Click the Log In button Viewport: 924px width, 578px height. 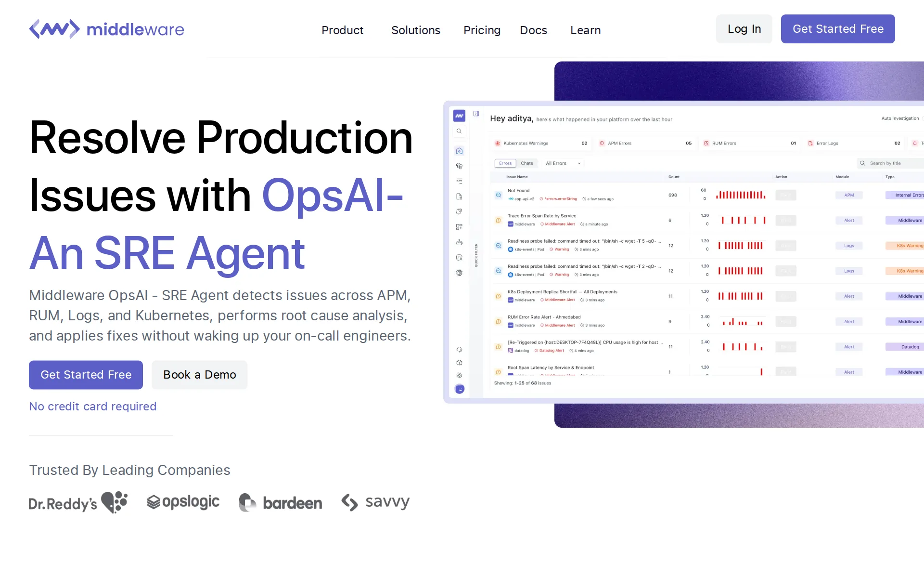coord(744,29)
